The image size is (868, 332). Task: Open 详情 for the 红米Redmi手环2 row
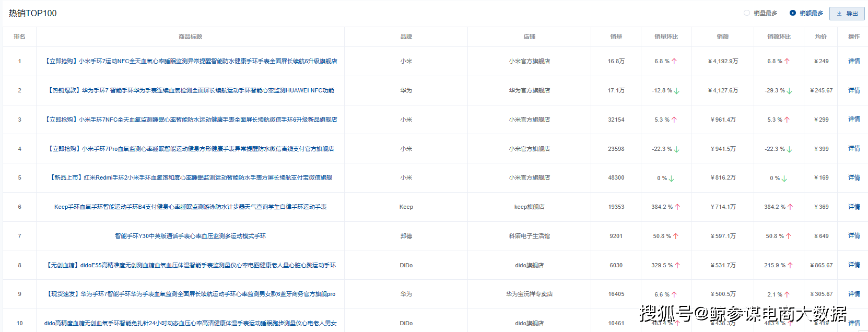854,177
